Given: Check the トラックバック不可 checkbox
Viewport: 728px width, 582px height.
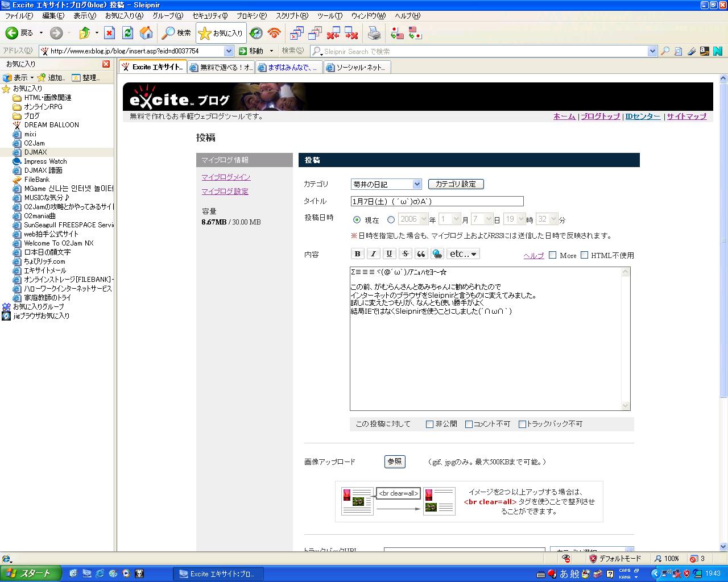Looking at the screenshot, I should pos(522,424).
